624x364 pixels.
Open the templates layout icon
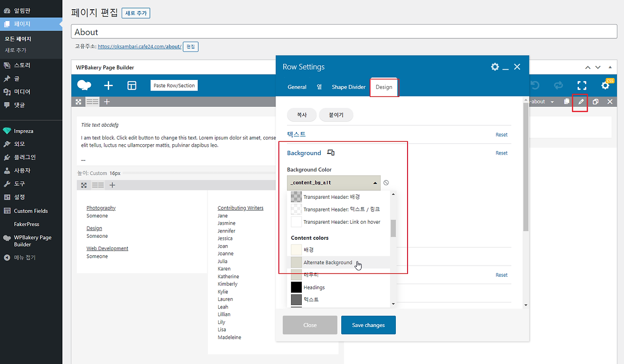132,86
